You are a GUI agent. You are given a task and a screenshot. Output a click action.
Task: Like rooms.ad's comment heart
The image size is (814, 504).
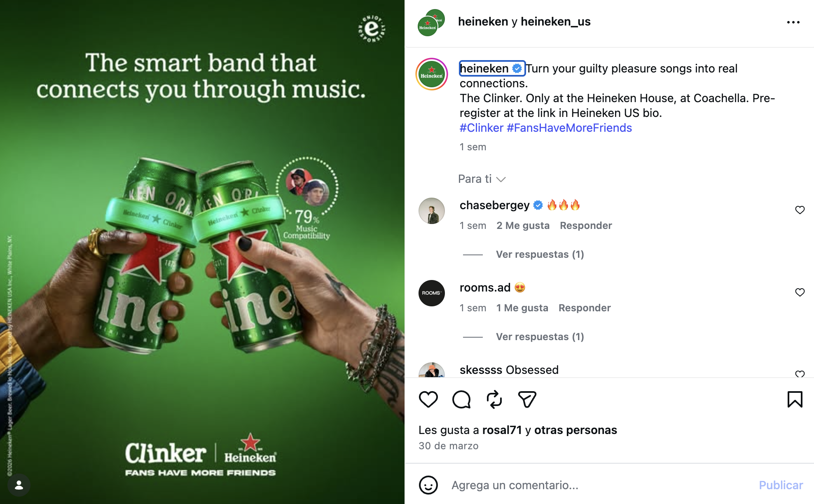(800, 292)
